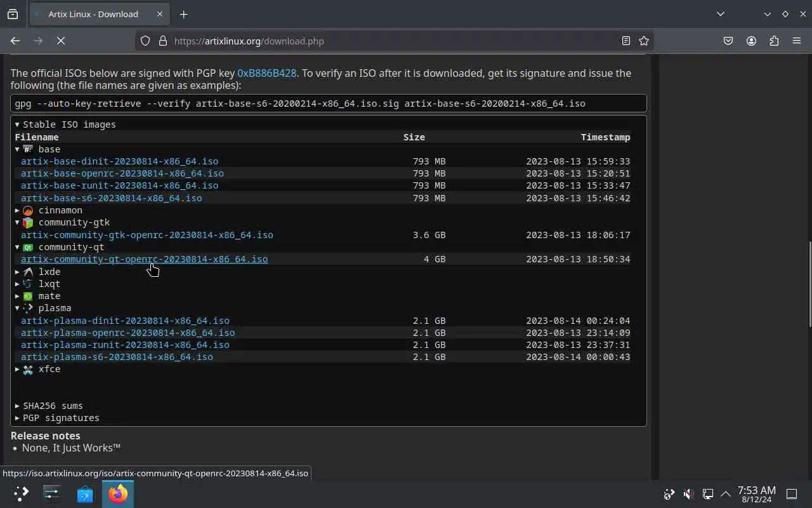Image resolution: width=812 pixels, height=508 pixels.
Task: Open the PGP key 0xB886B428 link
Action: point(266,73)
